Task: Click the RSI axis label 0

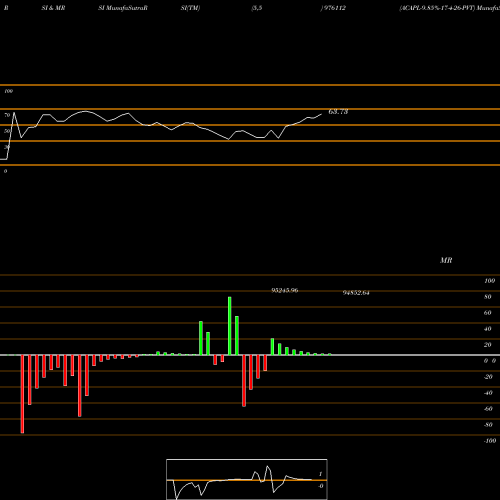Action: tap(5, 171)
